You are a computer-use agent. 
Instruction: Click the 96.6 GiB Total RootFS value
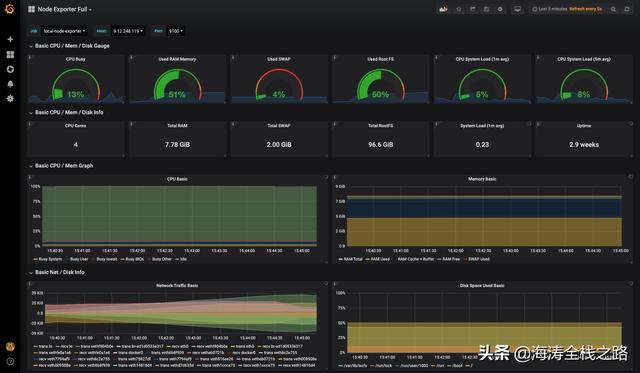point(380,144)
